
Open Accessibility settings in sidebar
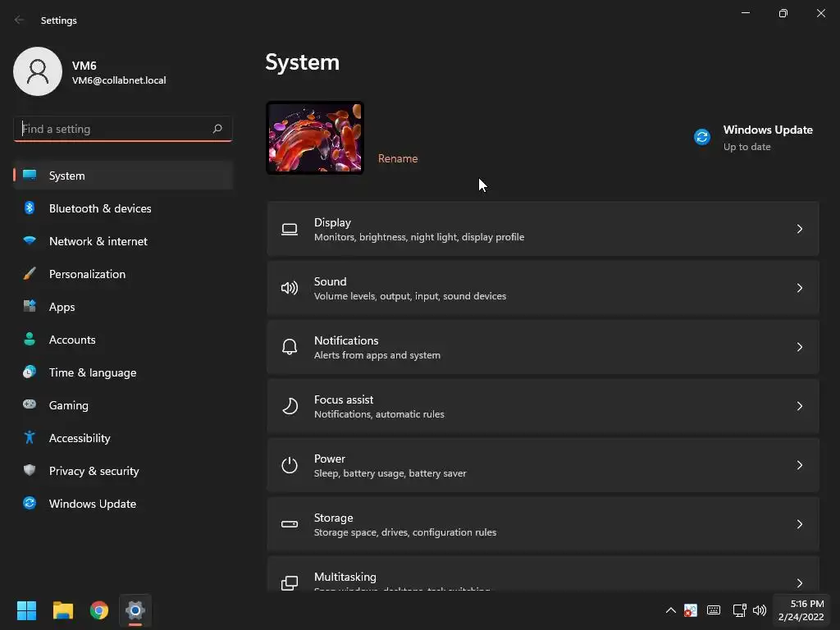click(x=123, y=438)
